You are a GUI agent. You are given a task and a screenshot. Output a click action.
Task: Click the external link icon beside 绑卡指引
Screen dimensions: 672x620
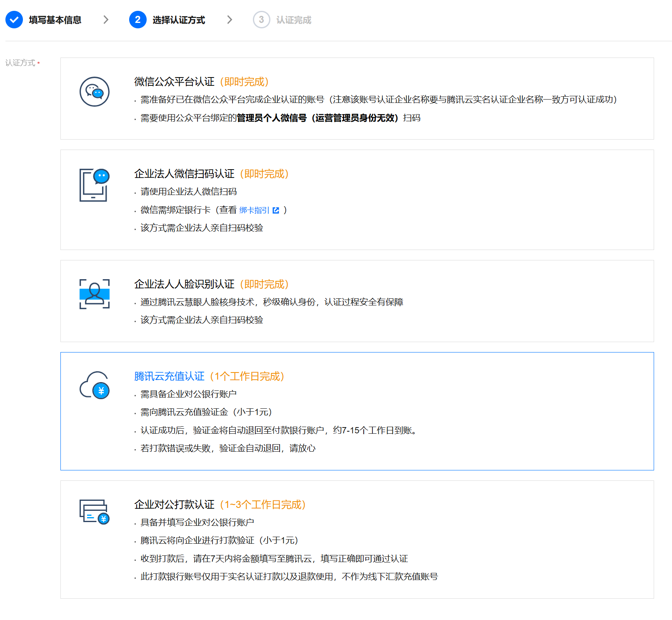pos(276,210)
